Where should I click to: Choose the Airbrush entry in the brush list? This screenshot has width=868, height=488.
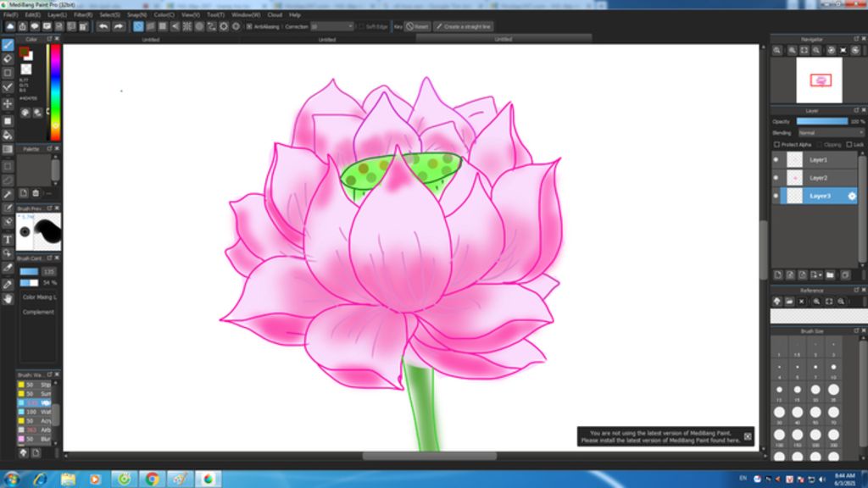[36, 430]
